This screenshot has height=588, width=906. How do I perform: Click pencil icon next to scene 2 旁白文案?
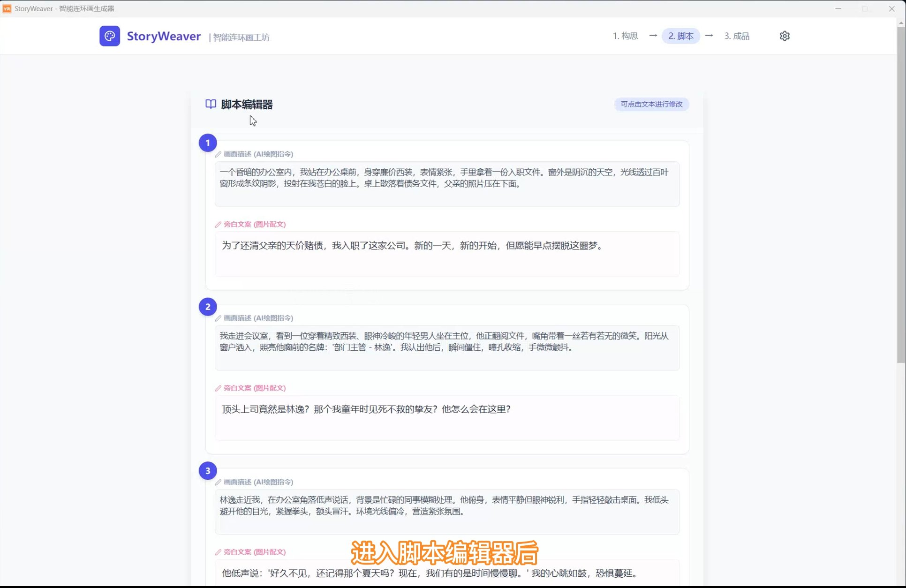pos(218,388)
